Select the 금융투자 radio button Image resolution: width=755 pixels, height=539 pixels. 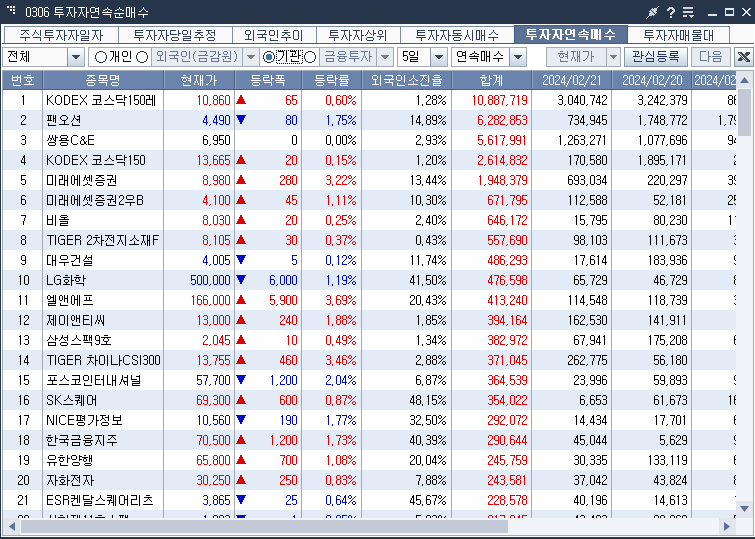tap(311, 57)
